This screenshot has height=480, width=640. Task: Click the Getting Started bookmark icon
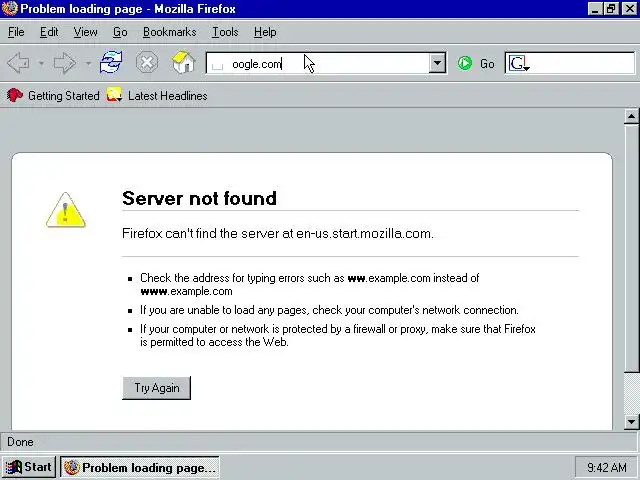pyautogui.click(x=15, y=96)
